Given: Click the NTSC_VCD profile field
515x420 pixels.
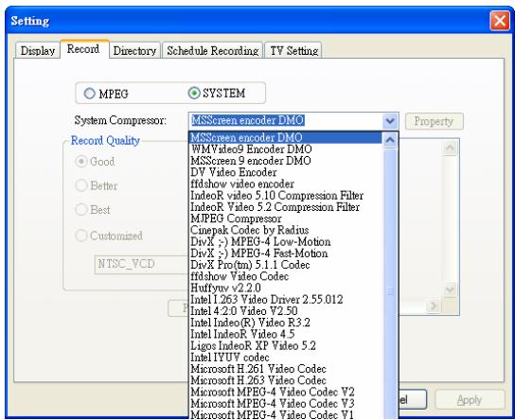Looking at the screenshot, I should [141, 264].
